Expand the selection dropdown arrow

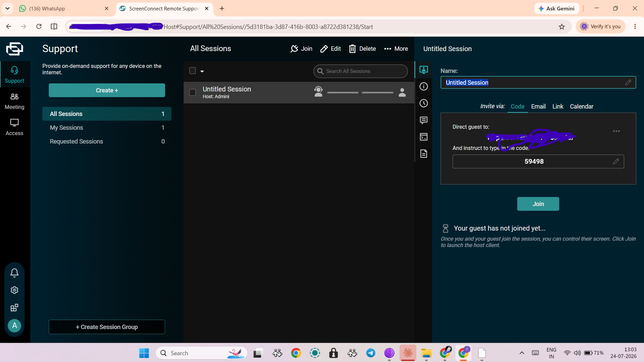(202, 71)
